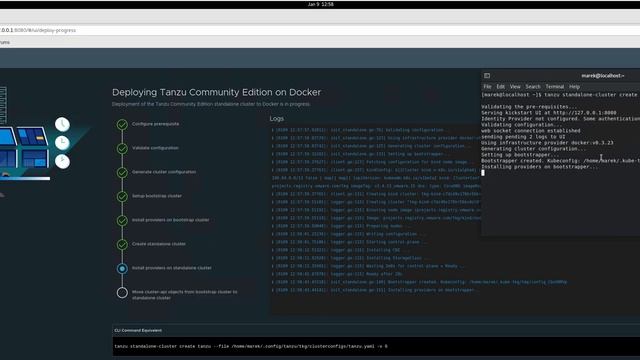Click the date and time in the top bar
The width and height of the screenshot is (640, 360).
pos(320,4)
